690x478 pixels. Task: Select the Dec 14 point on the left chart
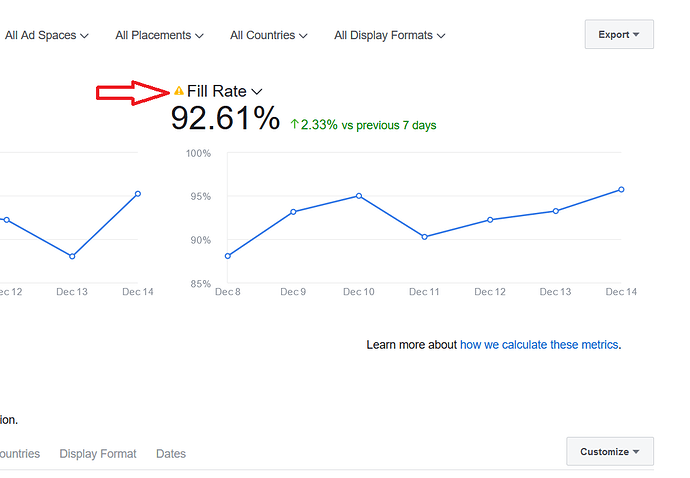(138, 194)
